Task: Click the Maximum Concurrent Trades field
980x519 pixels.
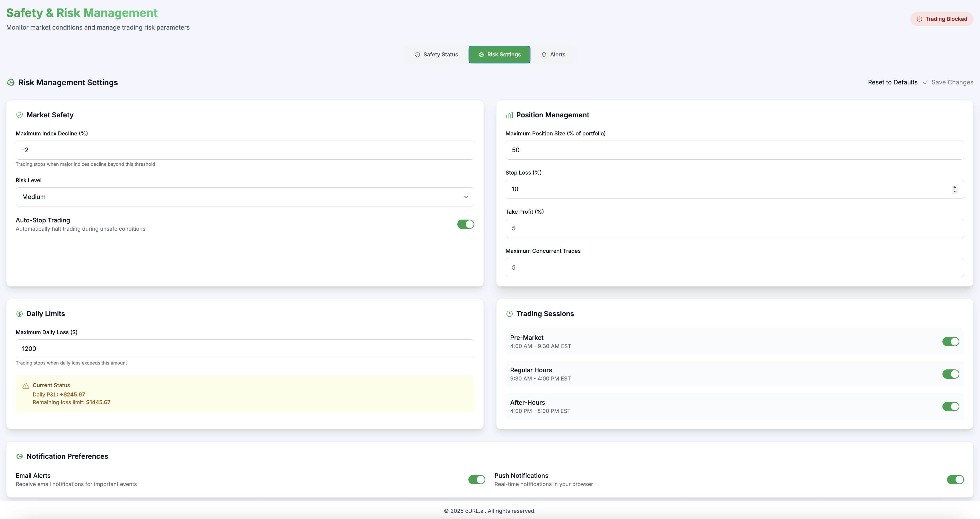Action: [x=734, y=267]
